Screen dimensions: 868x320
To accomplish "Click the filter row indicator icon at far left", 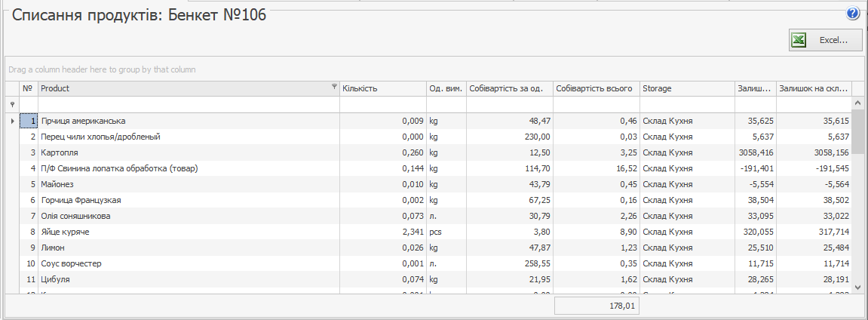I will tap(11, 104).
